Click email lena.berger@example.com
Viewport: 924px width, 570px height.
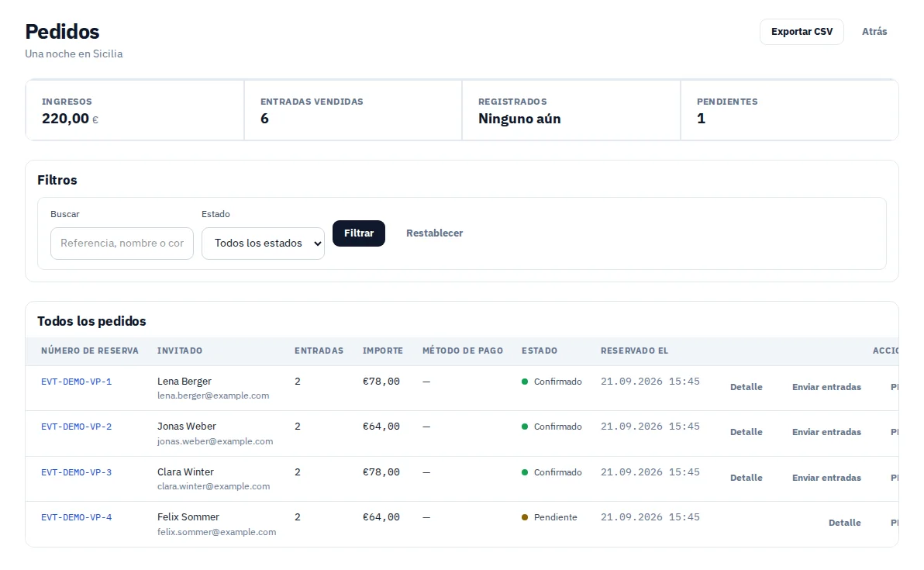tap(213, 396)
